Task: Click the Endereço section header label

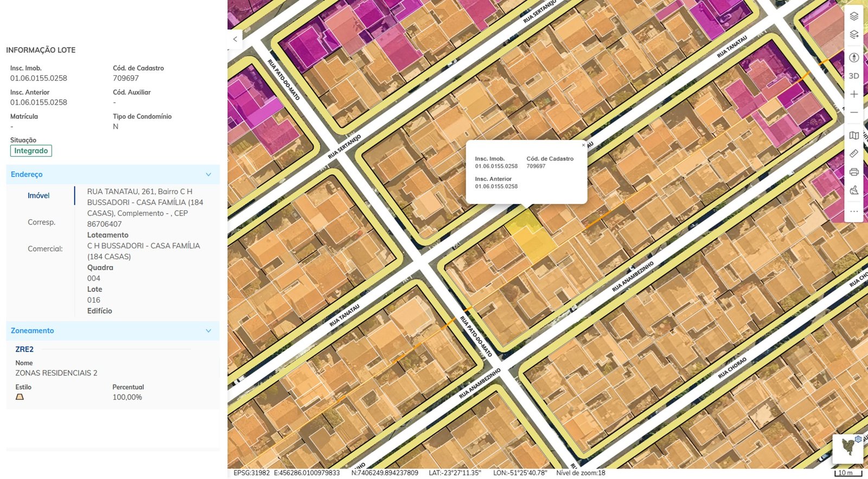Action: 27,175
